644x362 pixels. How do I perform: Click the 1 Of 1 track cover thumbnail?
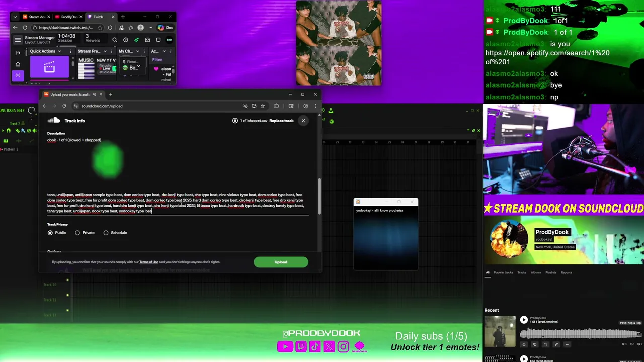click(500, 331)
